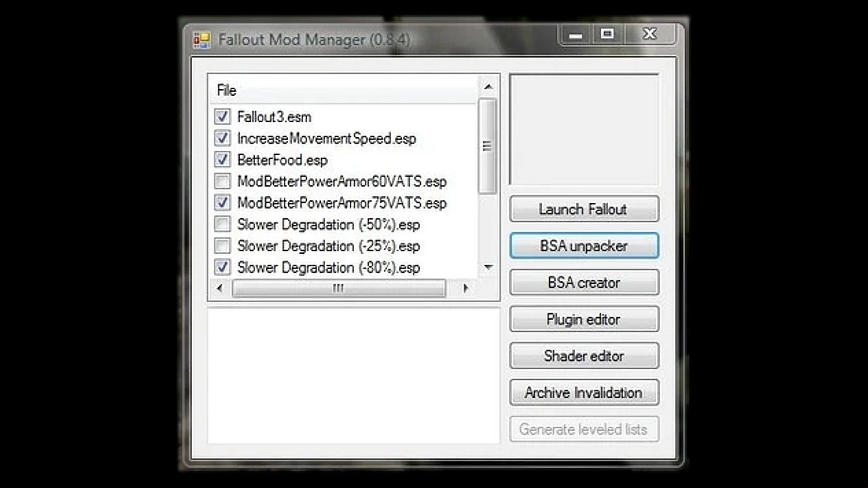Uncheck ModBetterPowerArmor75VATS.esp checkbox
The width and height of the screenshot is (868, 488).
click(222, 203)
